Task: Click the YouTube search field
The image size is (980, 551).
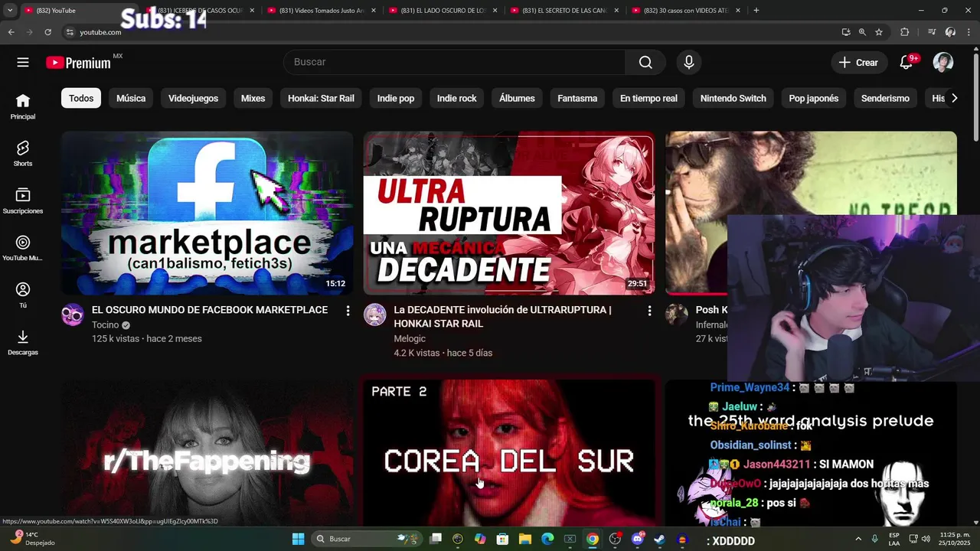Action: (455, 63)
